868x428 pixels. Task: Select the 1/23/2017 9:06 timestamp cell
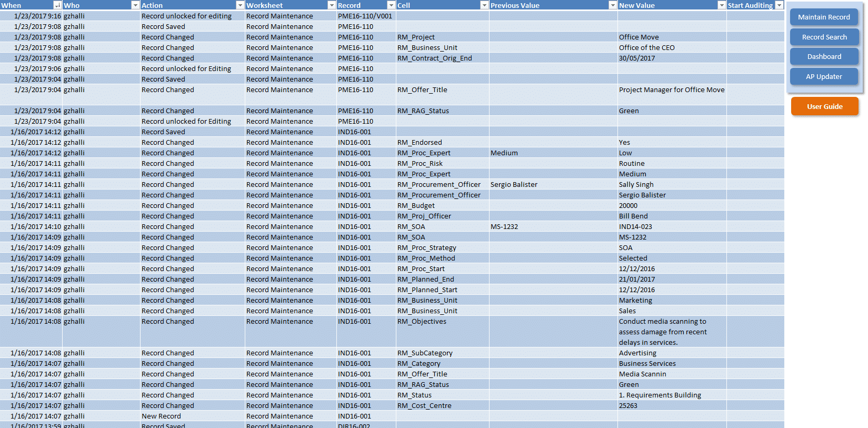31,68
